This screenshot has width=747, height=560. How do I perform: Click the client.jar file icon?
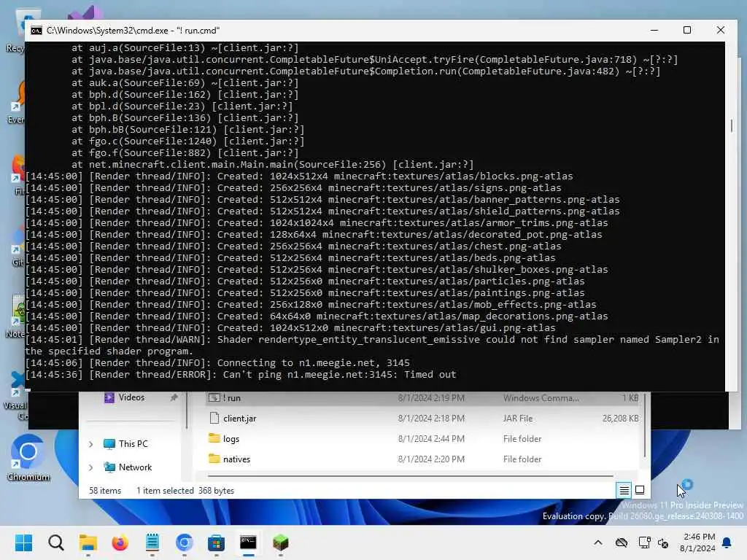coord(214,418)
